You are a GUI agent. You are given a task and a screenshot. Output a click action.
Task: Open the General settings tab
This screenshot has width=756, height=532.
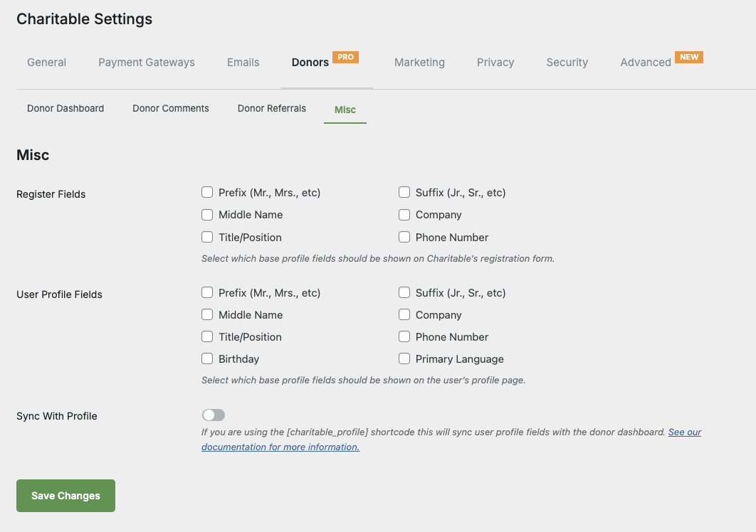46,63
